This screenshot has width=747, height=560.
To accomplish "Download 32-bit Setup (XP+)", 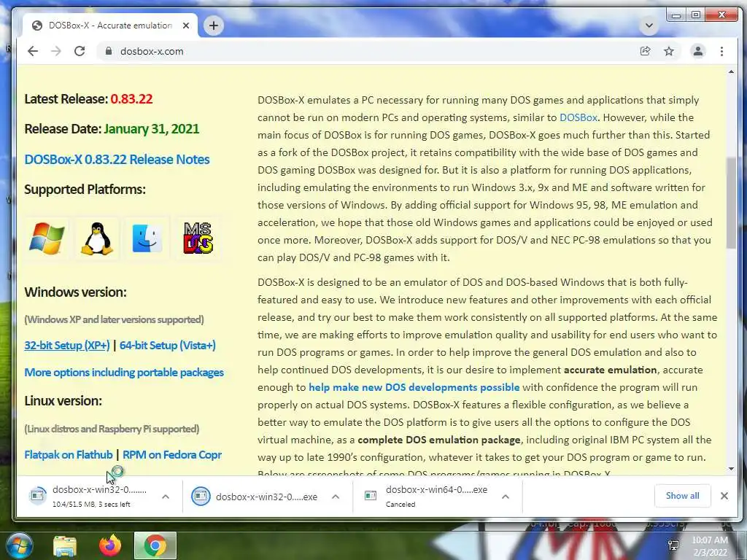I will pyautogui.click(x=67, y=345).
